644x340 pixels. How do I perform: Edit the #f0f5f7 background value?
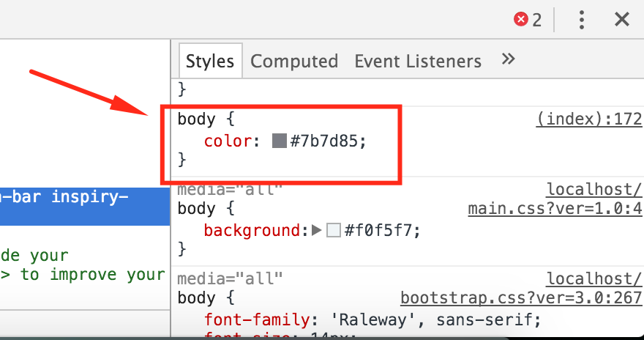[x=378, y=231]
